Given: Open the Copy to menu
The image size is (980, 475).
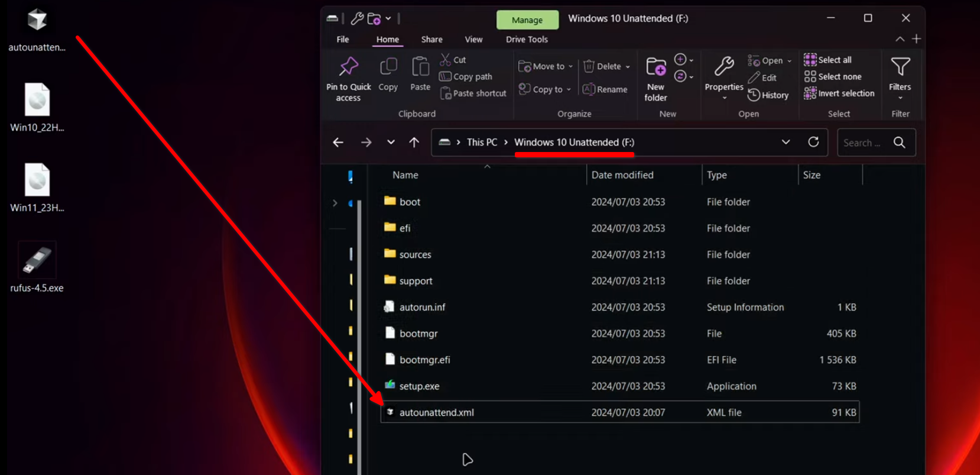Looking at the screenshot, I should click(545, 89).
